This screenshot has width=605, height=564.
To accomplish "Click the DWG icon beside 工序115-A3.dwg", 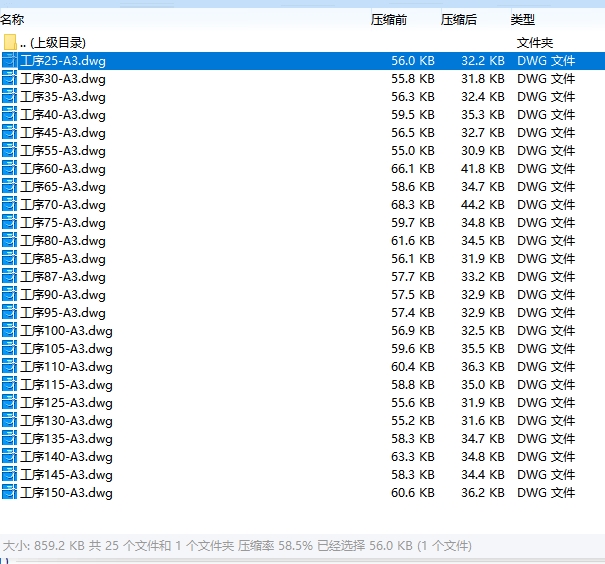I will 10,385.
